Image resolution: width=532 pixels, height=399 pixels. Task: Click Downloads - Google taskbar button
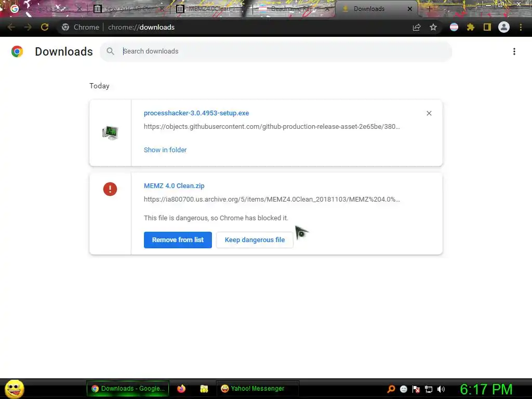pos(128,389)
